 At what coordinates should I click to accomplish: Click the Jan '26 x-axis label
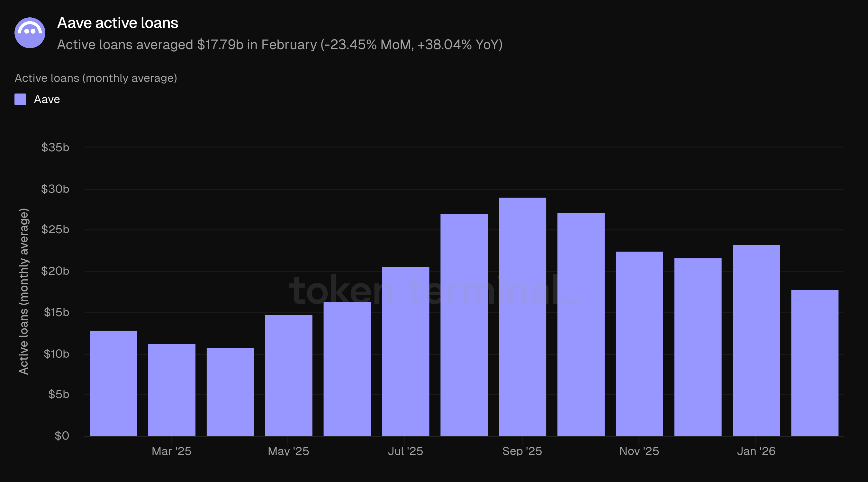click(x=756, y=451)
